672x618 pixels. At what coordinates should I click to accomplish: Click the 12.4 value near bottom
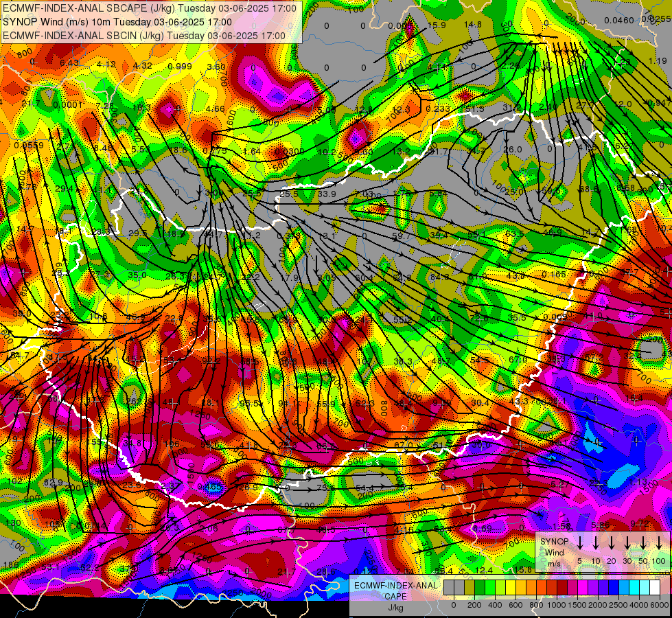coord(484,570)
